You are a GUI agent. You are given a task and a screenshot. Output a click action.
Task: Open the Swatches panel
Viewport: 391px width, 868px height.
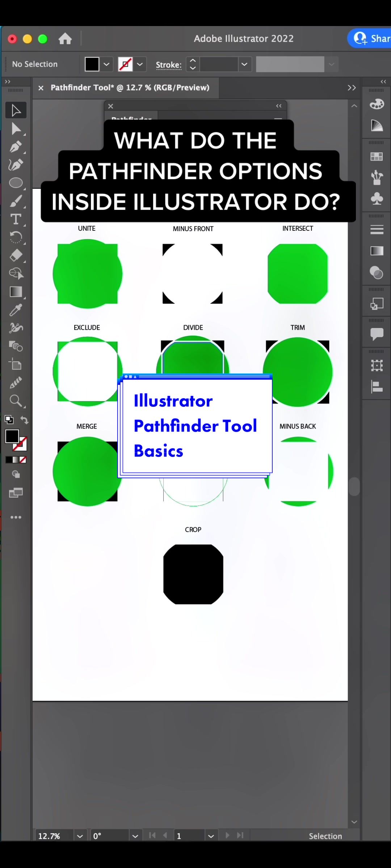pos(377,157)
